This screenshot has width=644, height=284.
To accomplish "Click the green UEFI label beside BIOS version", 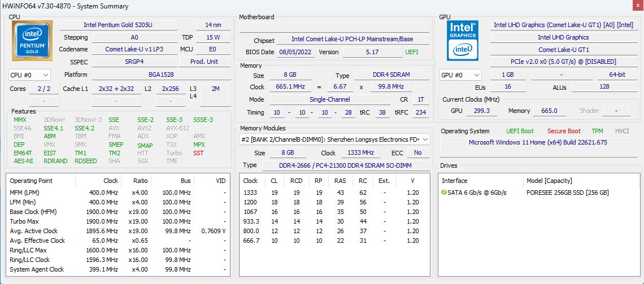I will 412,52.
